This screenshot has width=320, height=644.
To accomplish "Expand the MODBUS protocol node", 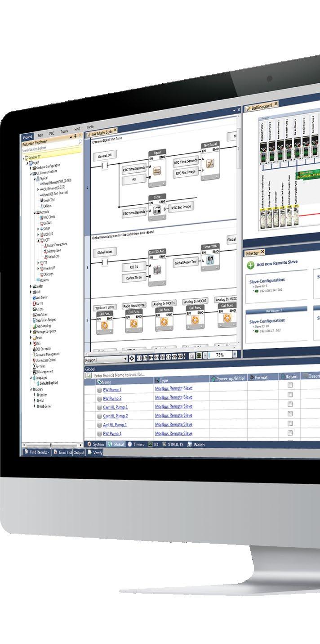I will tap(38, 234).
